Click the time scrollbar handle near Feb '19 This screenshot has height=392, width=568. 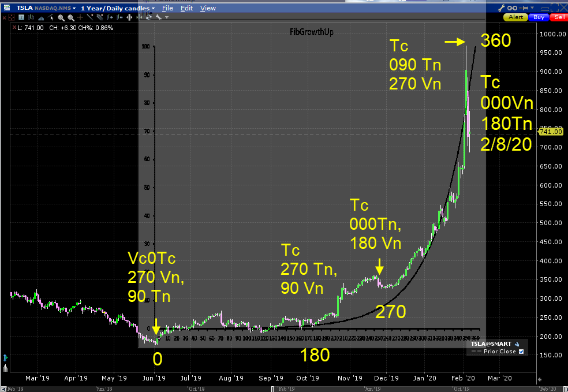pyautogui.click(x=273, y=389)
